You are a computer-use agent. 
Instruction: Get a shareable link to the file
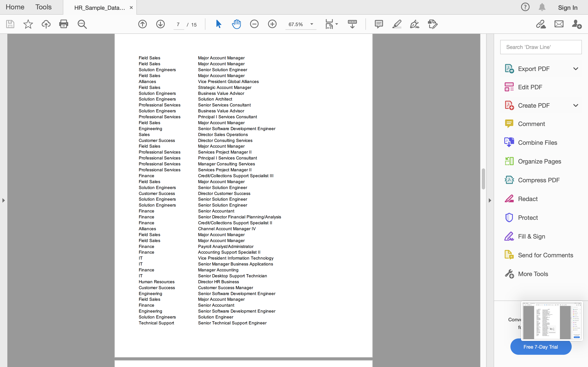point(541,24)
